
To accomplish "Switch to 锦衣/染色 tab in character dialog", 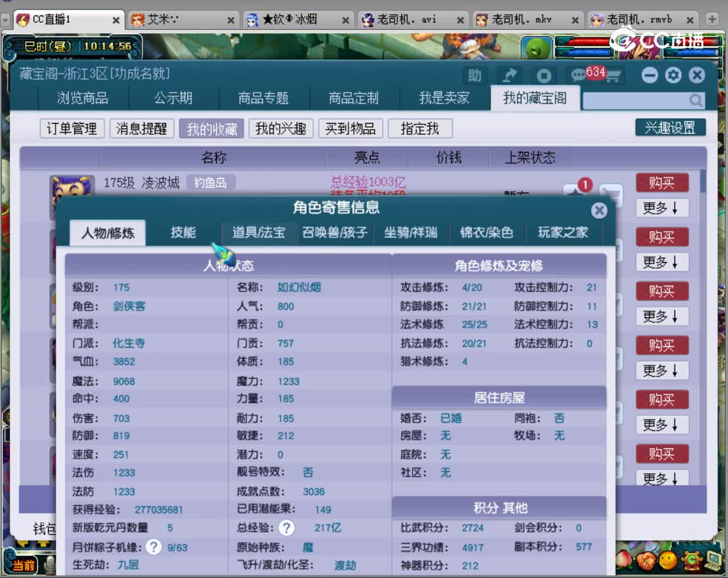I will (x=486, y=233).
